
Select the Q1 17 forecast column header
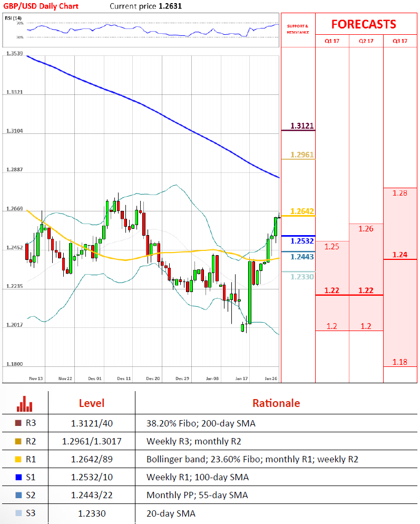pos(332,41)
